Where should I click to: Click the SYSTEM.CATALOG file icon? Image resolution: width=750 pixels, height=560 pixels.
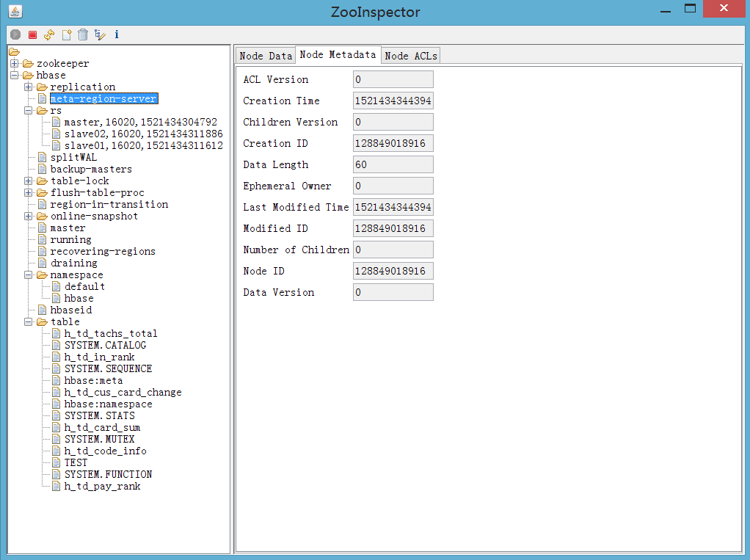pos(57,345)
